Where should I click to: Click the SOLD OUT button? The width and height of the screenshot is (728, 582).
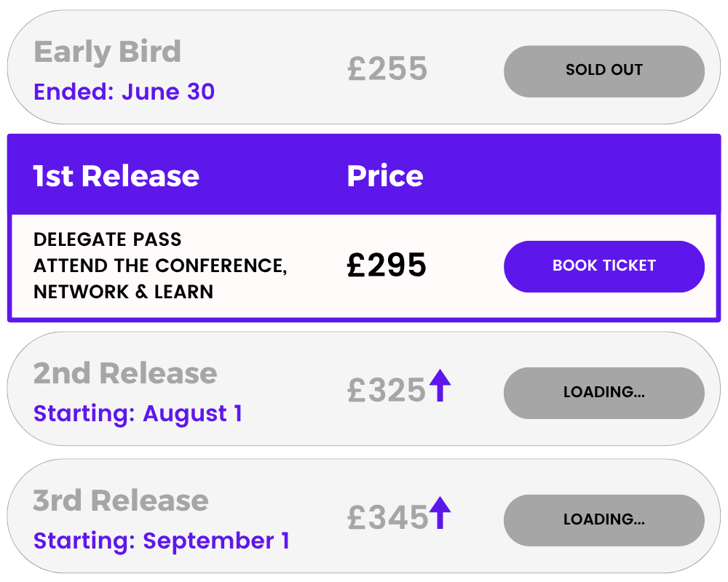click(x=604, y=71)
